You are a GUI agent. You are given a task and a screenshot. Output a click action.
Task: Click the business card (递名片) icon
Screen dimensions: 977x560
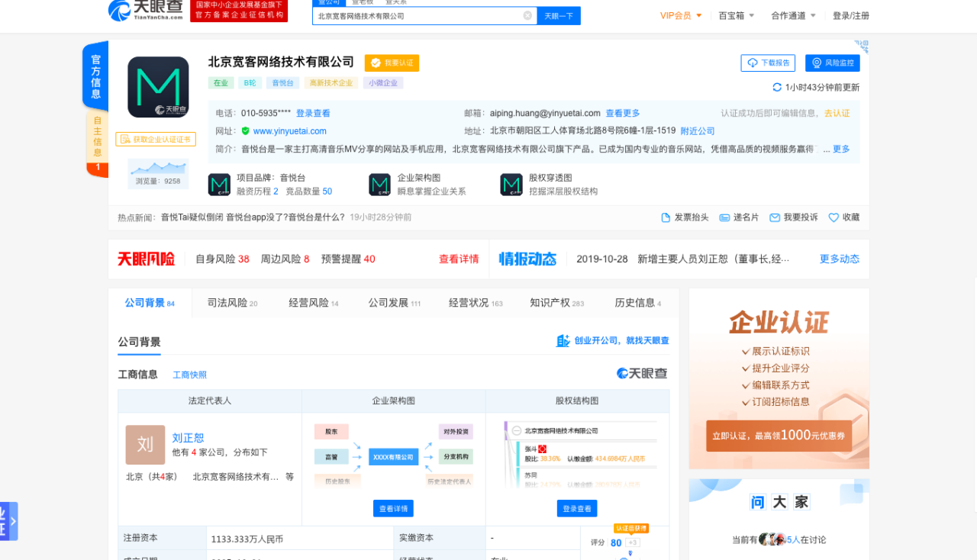pyautogui.click(x=724, y=217)
